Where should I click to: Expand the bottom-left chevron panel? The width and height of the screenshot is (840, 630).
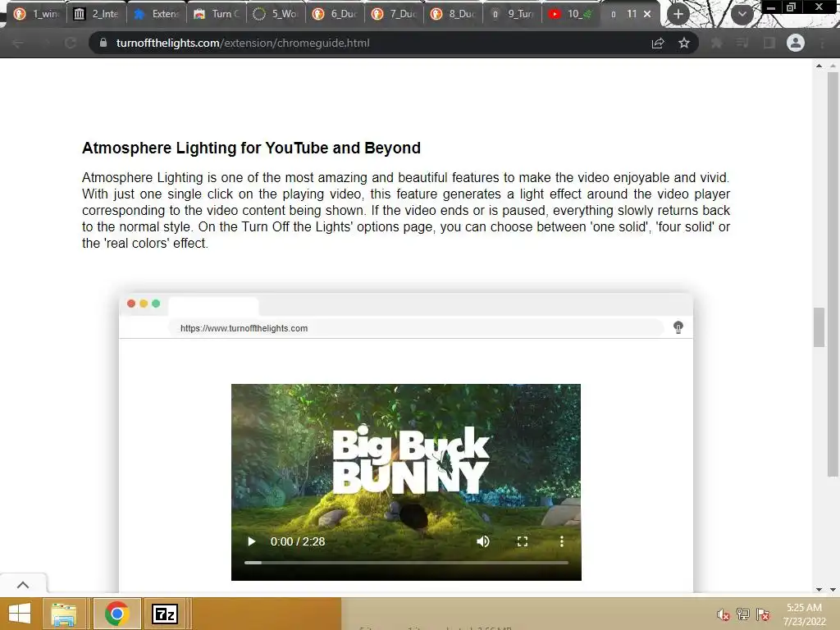[23, 584]
